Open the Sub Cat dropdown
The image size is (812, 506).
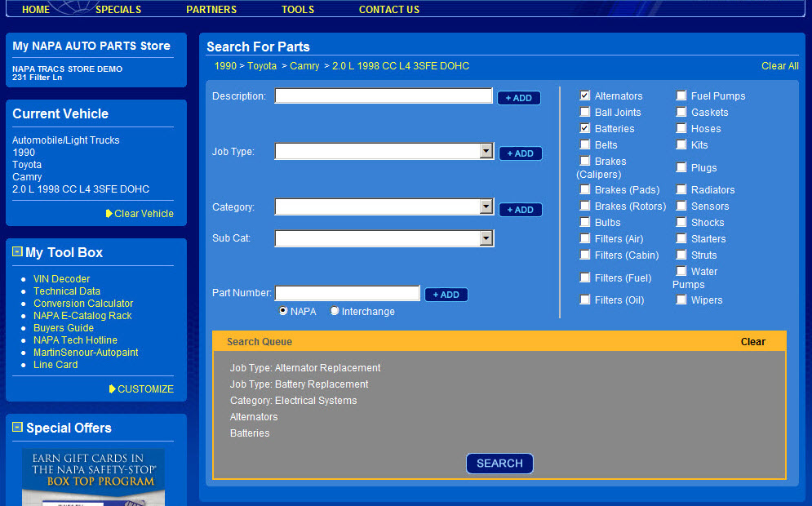click(x=486, y=238)
